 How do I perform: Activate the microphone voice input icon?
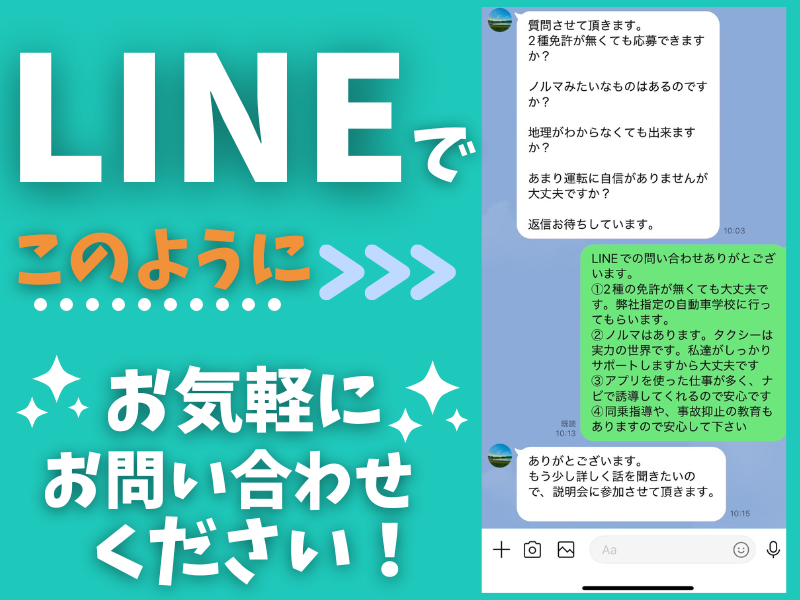(771, 547)
